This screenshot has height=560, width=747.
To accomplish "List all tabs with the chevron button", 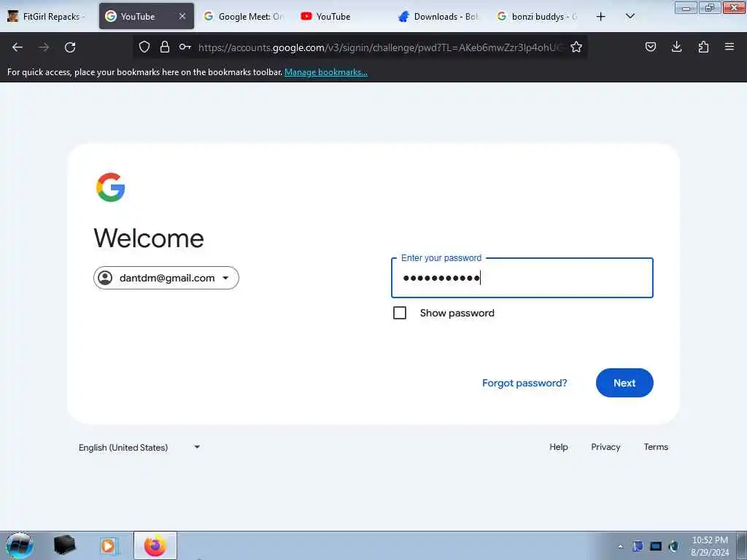I will pyautogui.click(x=630, y=16).
